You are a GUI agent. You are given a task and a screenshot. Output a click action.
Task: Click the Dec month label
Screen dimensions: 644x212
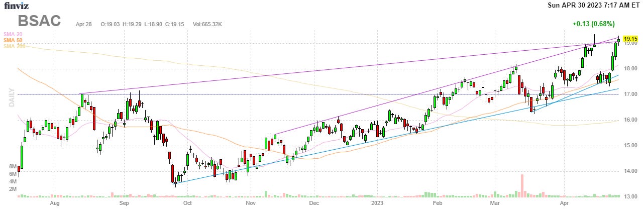coord(314,203)
